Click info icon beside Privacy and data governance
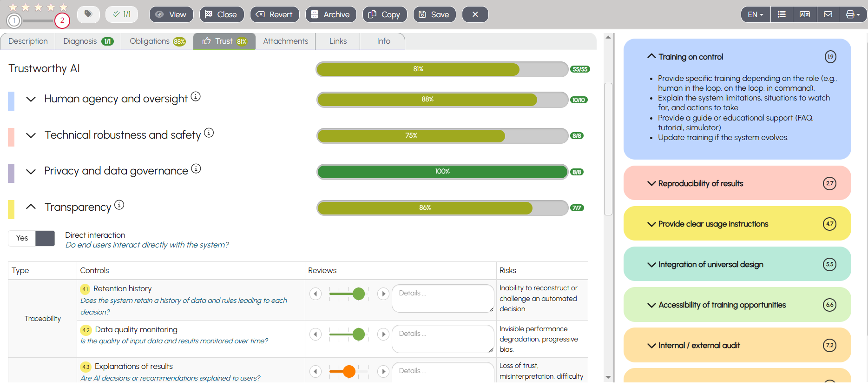 point(196,168)
